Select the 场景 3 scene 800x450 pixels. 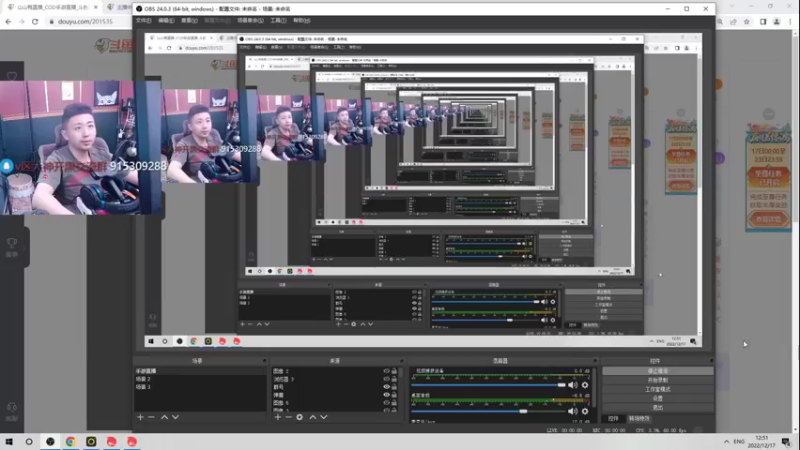tap(200, 387)
